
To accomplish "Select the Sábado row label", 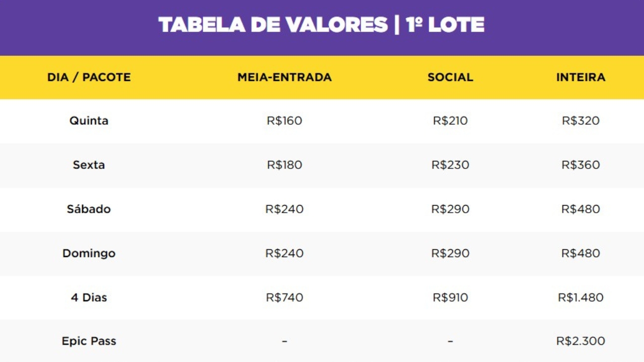I will pos(89,209).
